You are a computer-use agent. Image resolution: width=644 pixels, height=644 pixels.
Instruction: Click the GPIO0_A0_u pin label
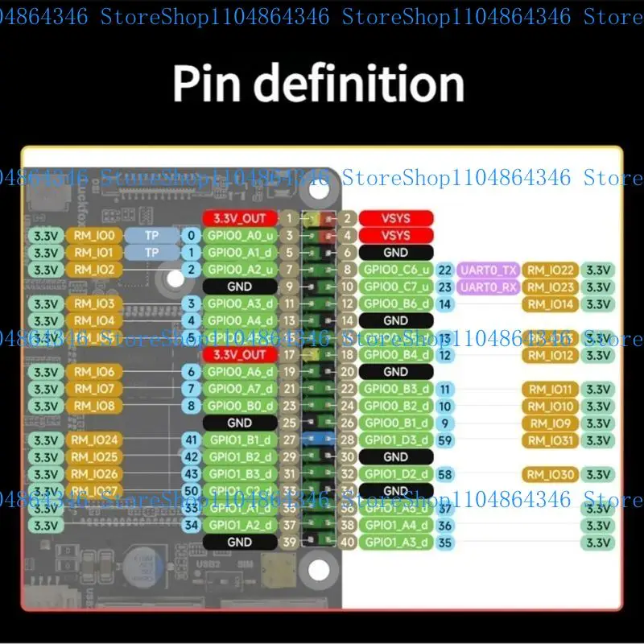coord(240,235)
